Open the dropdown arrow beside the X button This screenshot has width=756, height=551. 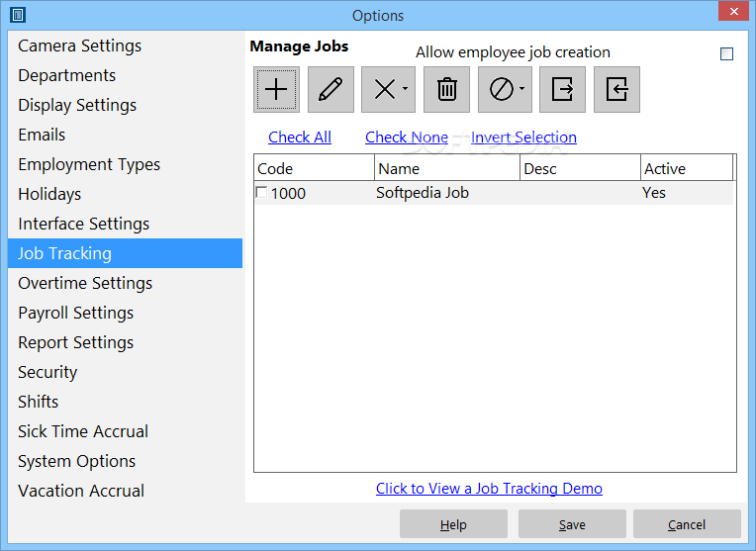405,89
